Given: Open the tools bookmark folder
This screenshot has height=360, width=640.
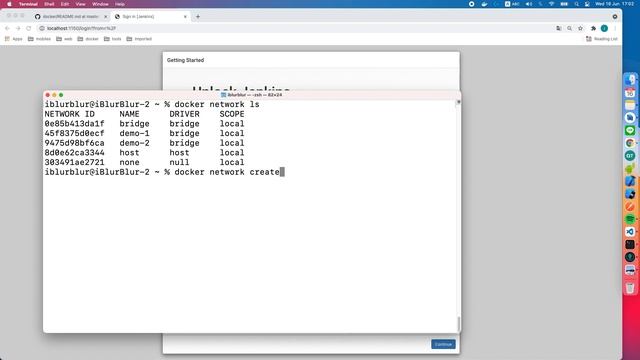Looking at the screenshot, I should 113,39.
